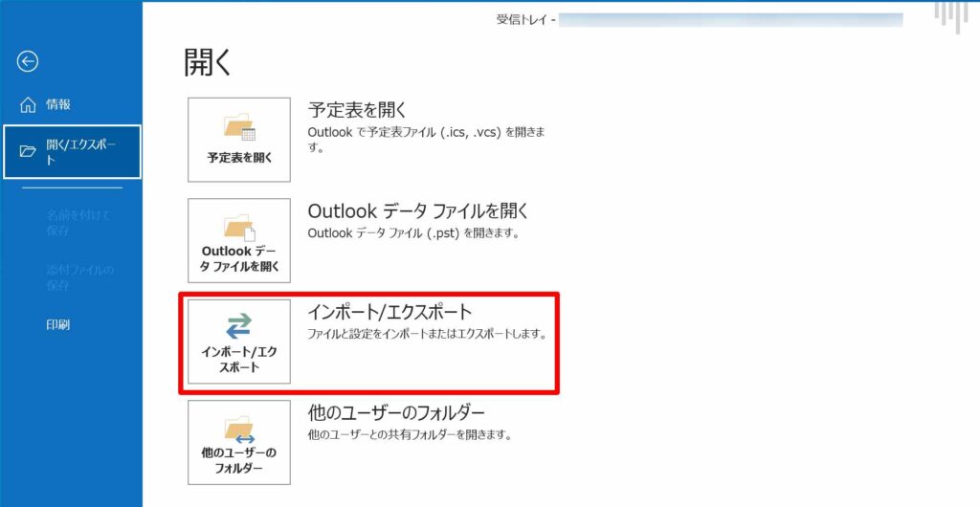This screenshot has width=980, height=507.
Task: Click the 受信トレイ title bar text
Action: 525,19
